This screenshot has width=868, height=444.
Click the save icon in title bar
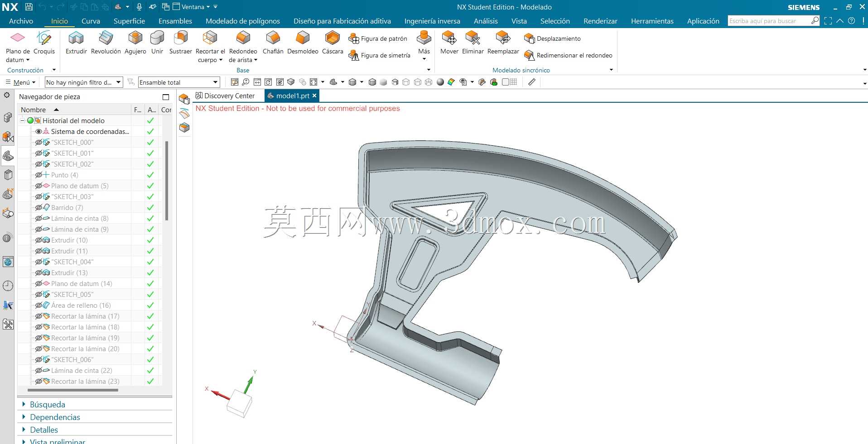[x=29, y=7]
